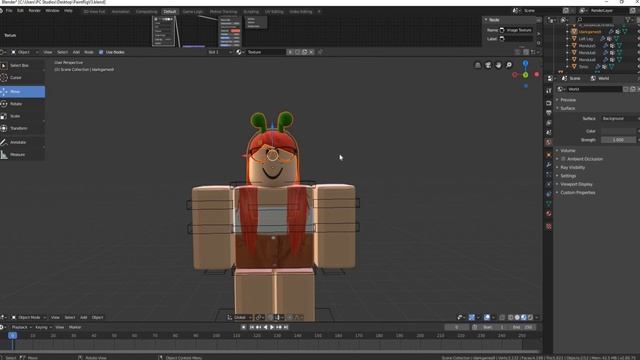640x360 pixels.
Task: Unlink the Texture material with X icon
Action: click(x=311, y=52)
